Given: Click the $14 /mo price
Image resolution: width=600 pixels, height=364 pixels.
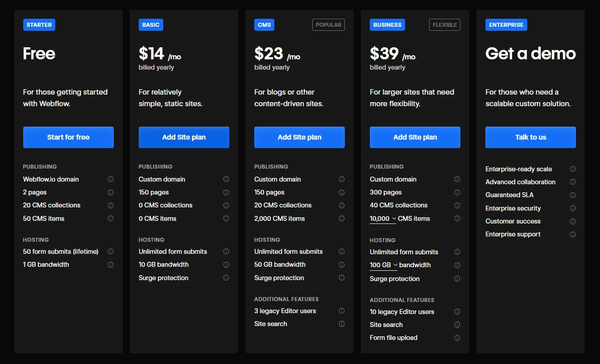Looking at the screenshot, I should (160, 54).
